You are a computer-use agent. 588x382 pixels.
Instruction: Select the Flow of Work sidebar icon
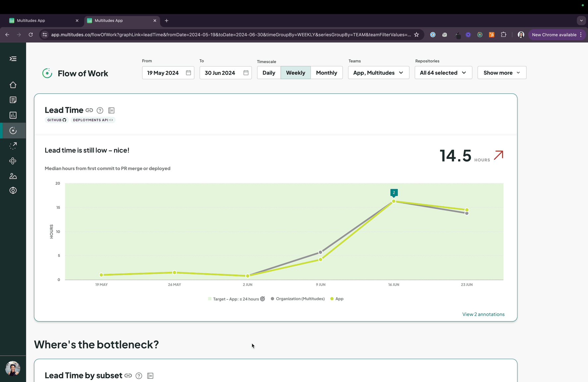pos(13,130)
